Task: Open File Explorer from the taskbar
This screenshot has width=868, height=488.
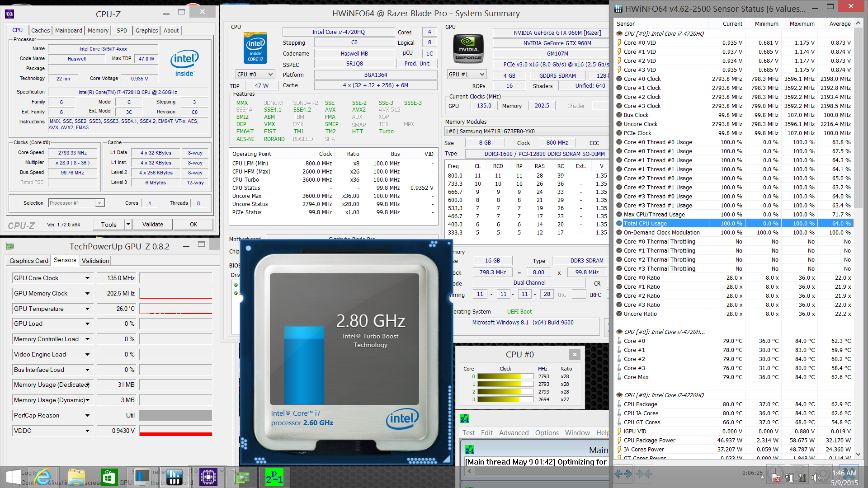Action: coord(76,477)
